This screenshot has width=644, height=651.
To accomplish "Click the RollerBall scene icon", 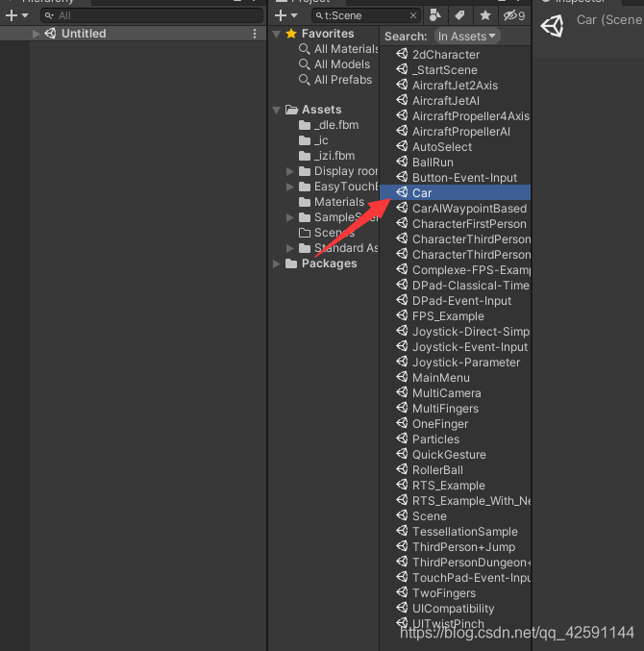I will [402, 469].
